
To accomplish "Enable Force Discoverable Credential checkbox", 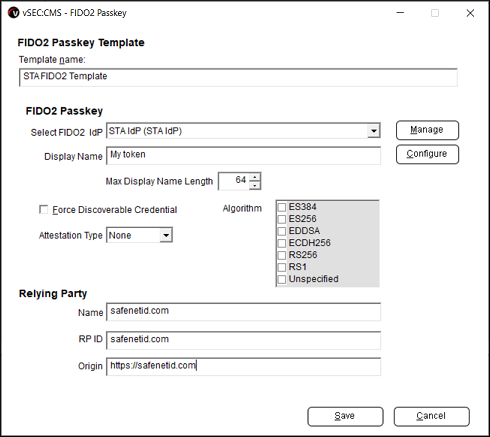I will point(43,210).
